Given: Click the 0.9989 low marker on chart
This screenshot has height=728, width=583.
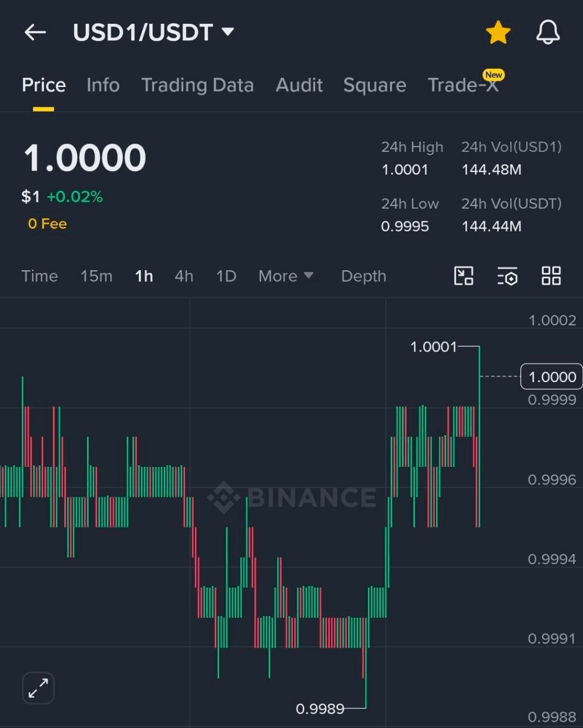Looking at the screenshot, I should click(x=320, y=709).
